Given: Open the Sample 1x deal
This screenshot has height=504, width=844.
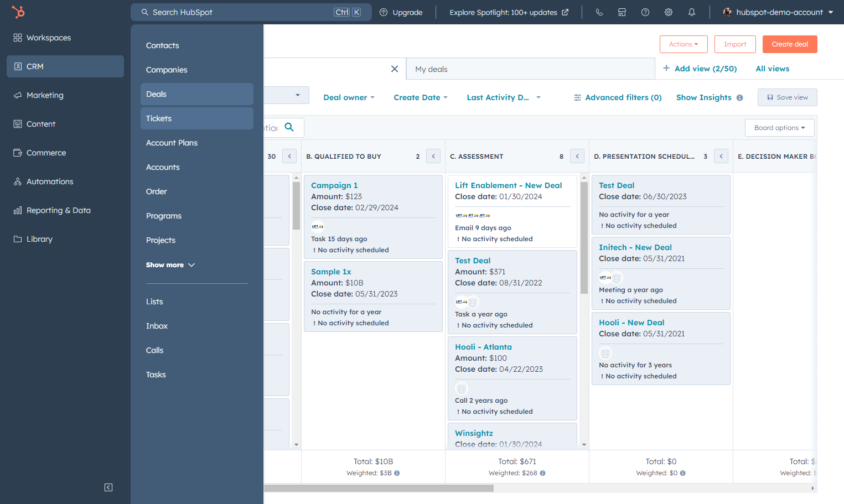Looking at the screenshot, I should (x=331, y=272).
